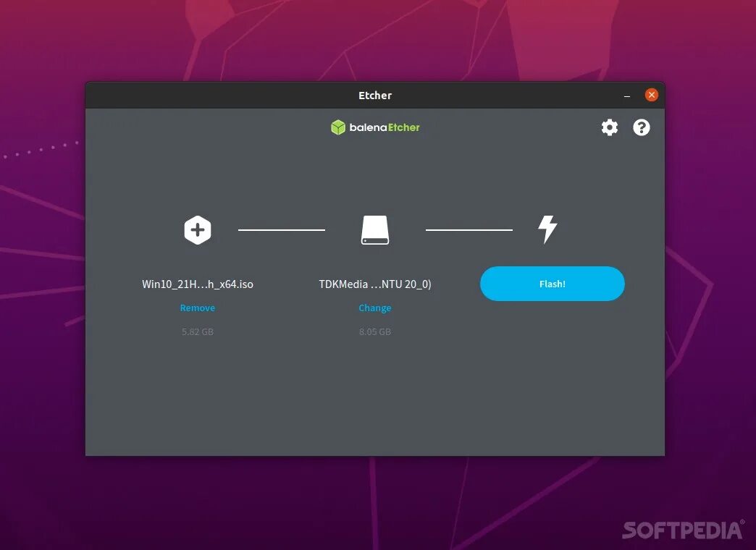Click the TDKMedia …NTU 20_0) drive name
The height and width of the screenshot is (550, 756).
click(375, 284)
